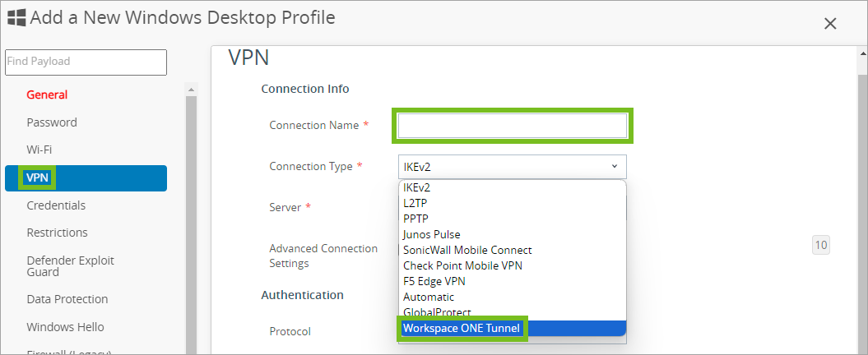The image size is (868, 355).
Task: Select Check Point Mobile VPN option
Action: 512,265
